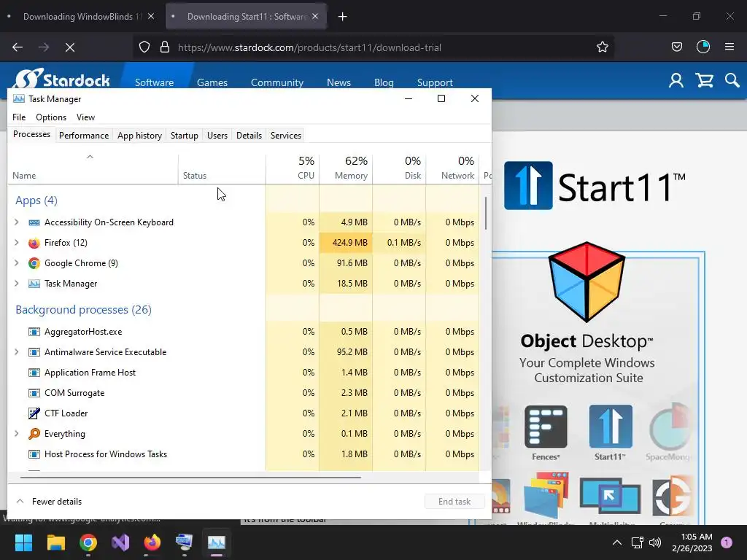Switch to App history tab
The width and height of the screenshot is (747, 560).
[139, 136]
